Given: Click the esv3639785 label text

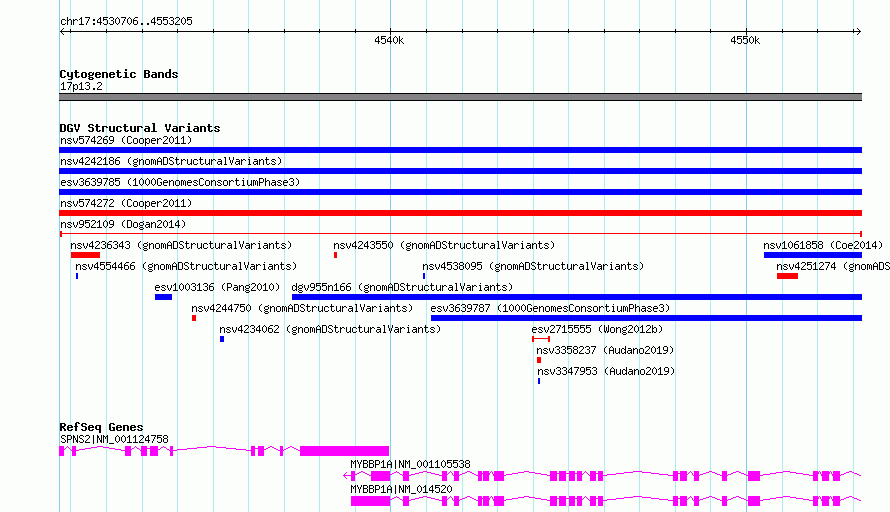Looking at the screenshot, I should 180,182.
